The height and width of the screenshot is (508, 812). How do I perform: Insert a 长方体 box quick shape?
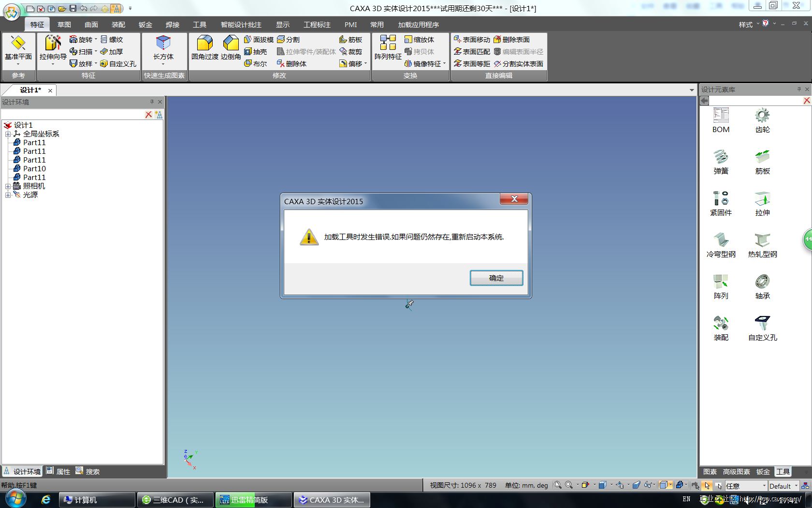[x=163, y=48]
